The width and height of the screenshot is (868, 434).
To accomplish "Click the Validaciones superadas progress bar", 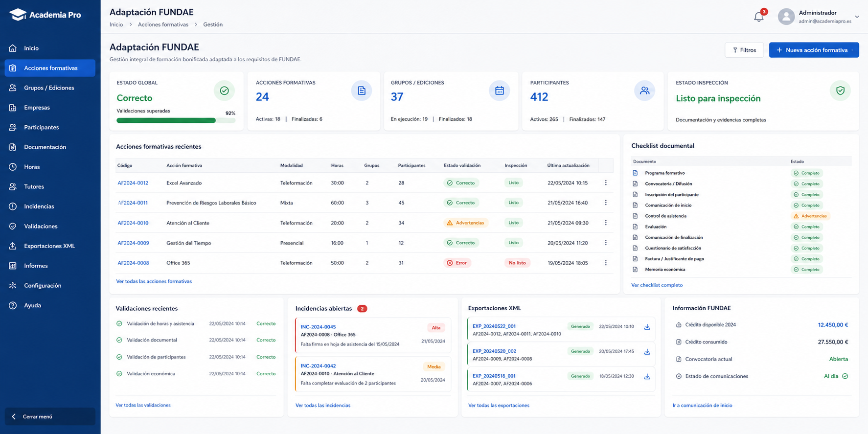I will 176,120.
